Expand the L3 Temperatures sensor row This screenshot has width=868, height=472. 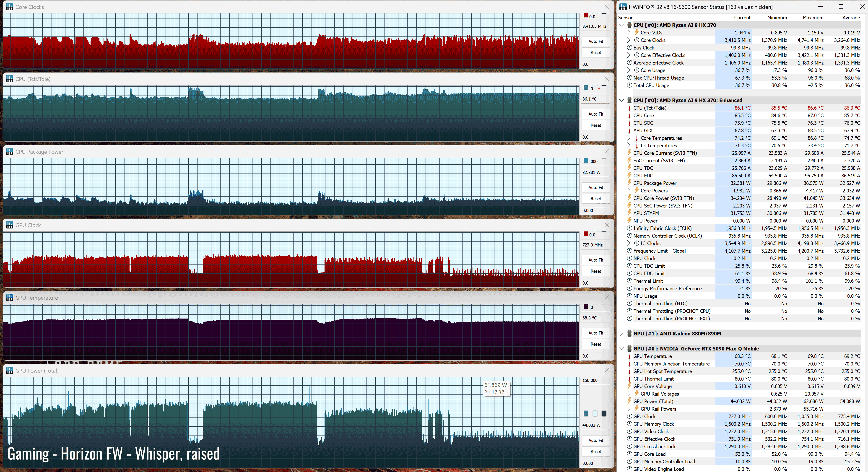629,145
